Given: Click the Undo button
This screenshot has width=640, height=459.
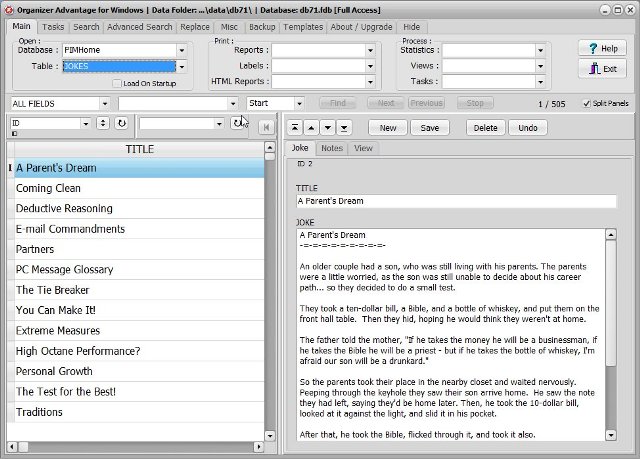Looking at the screenshot, I should click(x=528, y=128).
